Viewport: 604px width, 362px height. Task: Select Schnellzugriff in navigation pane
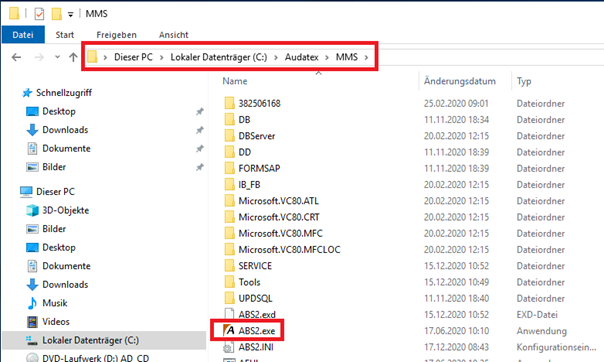click(64, 93)
